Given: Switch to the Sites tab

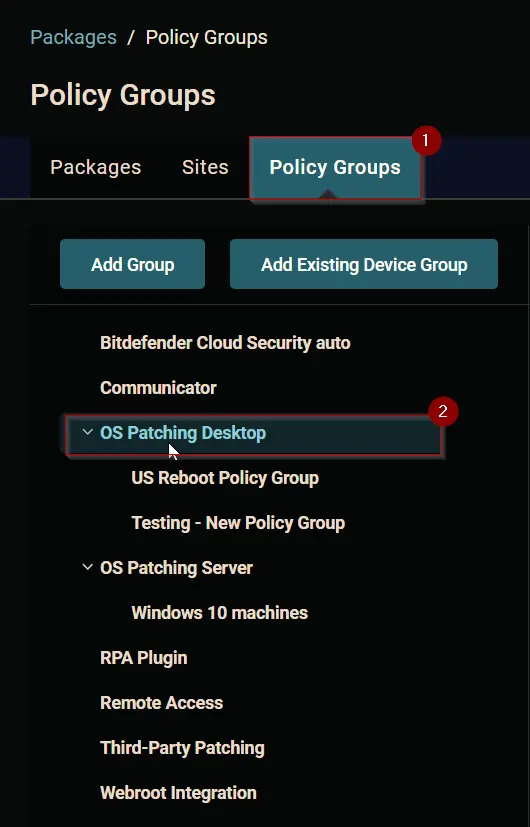Looking at the screenshot, I should point(205,167).
